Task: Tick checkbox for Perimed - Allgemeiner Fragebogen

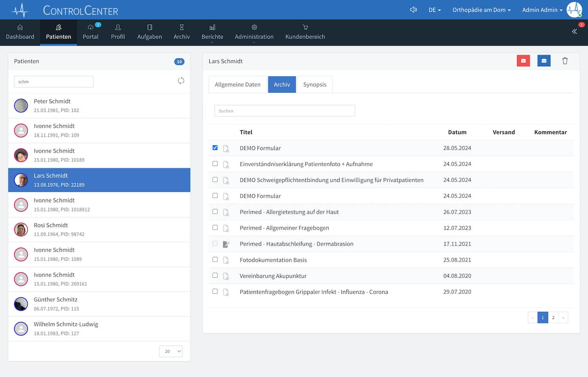Action: pos(215,228)
